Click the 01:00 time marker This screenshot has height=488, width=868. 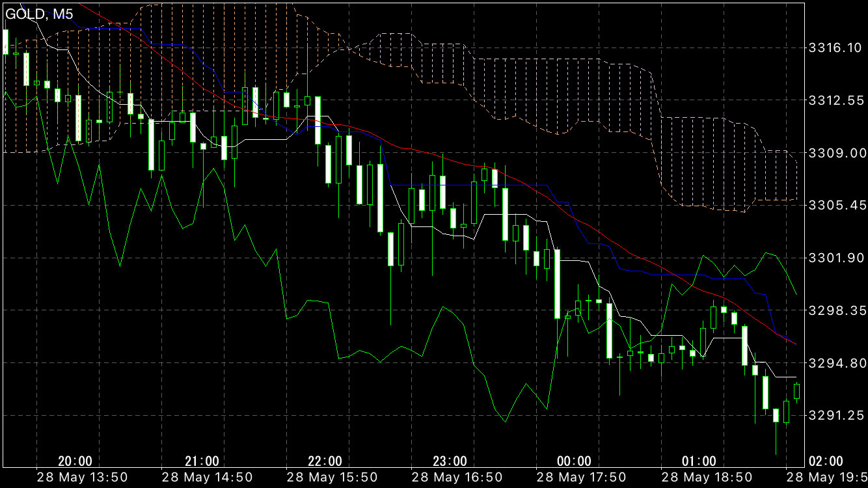tap(699, 461)
